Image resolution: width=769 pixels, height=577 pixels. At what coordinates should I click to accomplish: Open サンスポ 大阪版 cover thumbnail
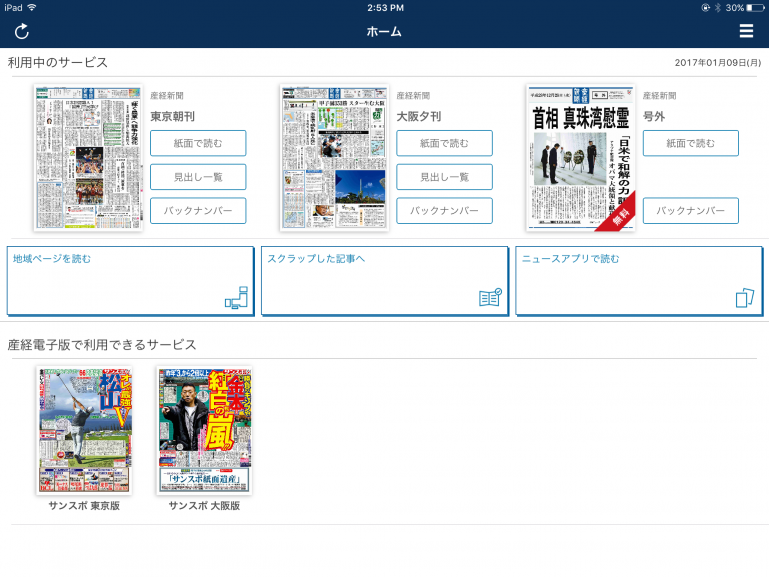coord(205,430)
